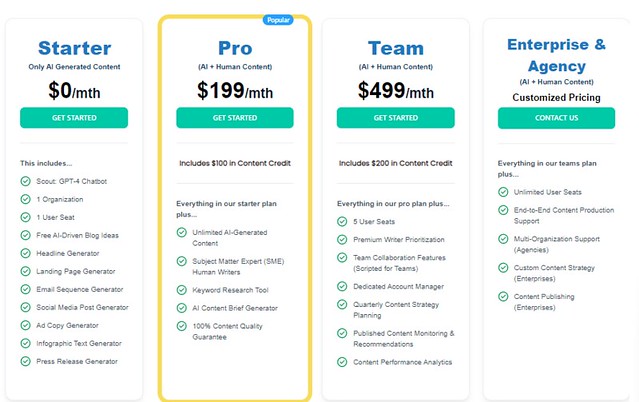Click the $499/mth Team price
639x402 pixels.
tap(396, 91)
